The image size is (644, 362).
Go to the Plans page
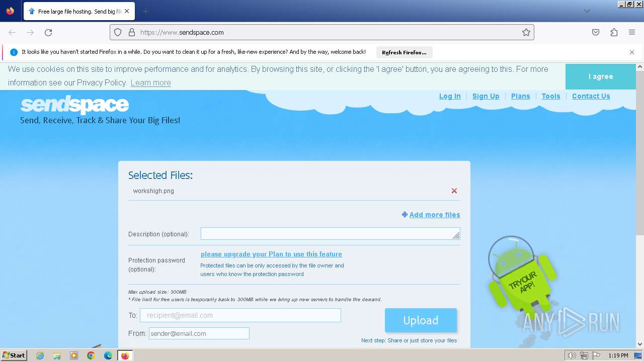click(520, 96)
